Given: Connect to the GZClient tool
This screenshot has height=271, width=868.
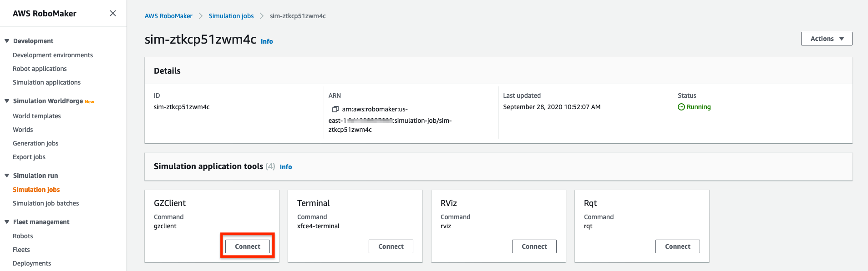Looking at the screenshot, I should coord(248,246).
